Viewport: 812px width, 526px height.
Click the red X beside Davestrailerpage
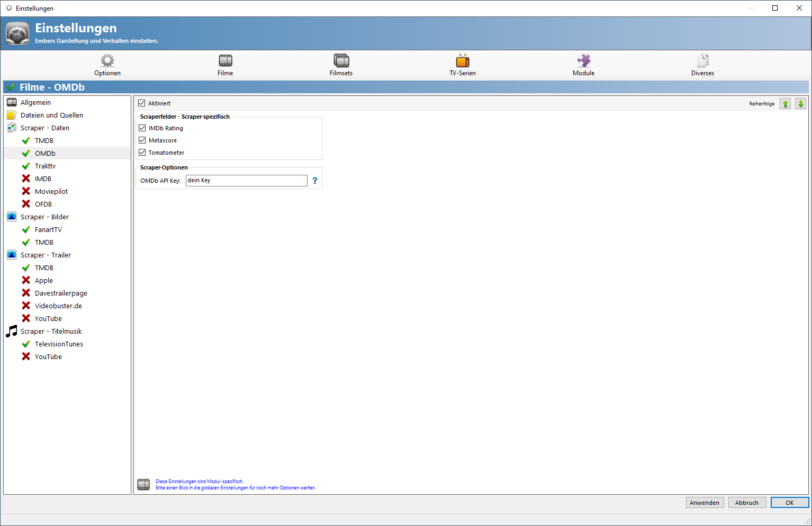pos(26,293)
